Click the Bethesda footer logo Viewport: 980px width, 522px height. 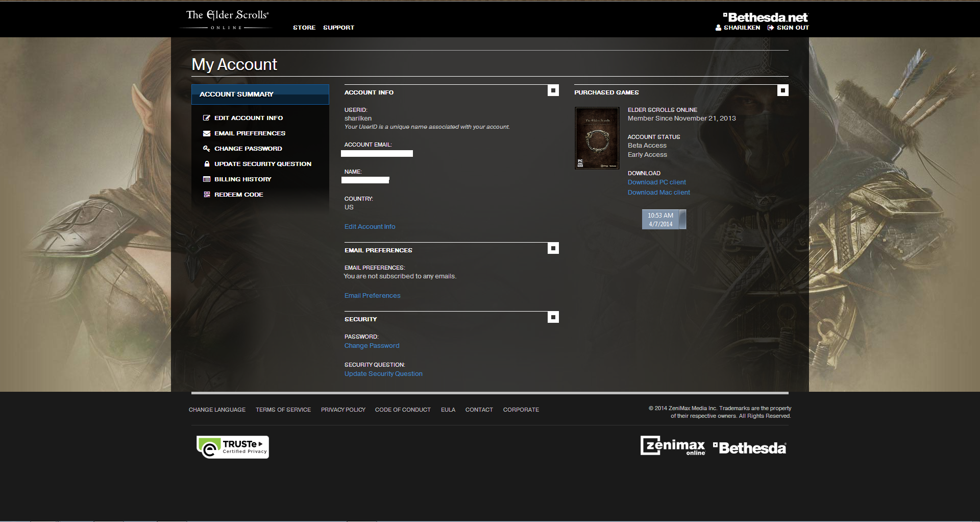click(x=750, y=448)
